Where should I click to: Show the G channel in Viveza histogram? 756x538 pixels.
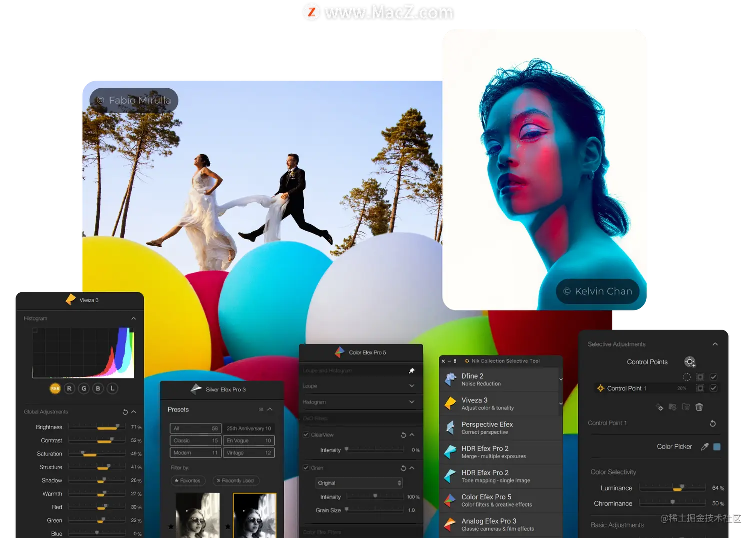click(84, 388)
